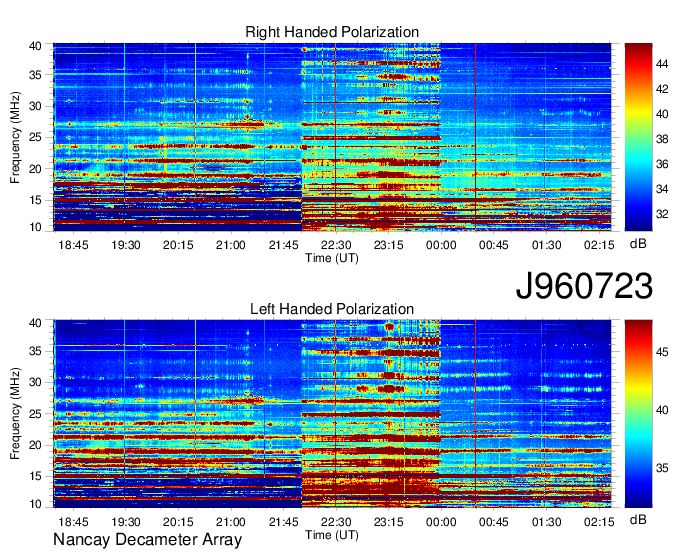Click the 25 MHz tick on bottom plot
The image size is (680, 552).
coord(35,414)
